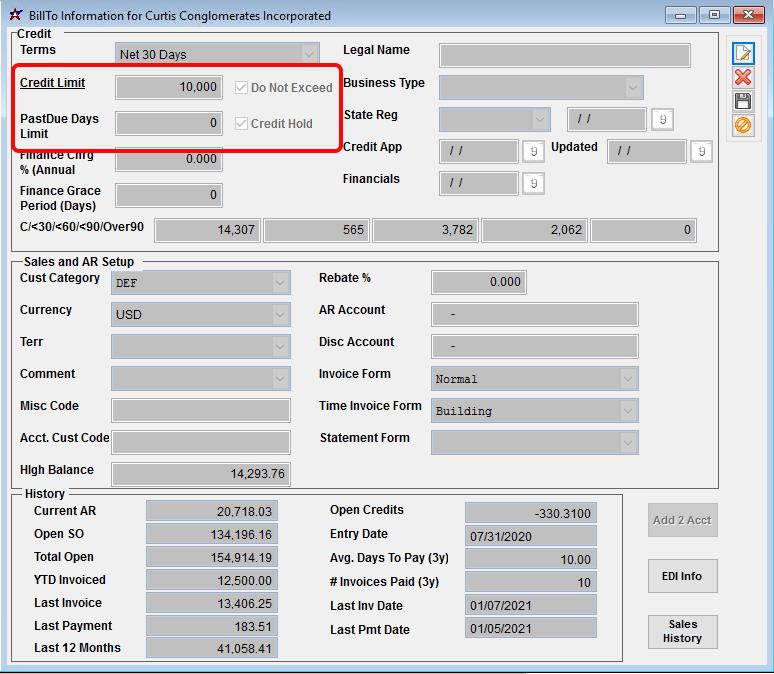Open Sales History
This screenshot has width=774, height=674.
[x=682, y=631]
